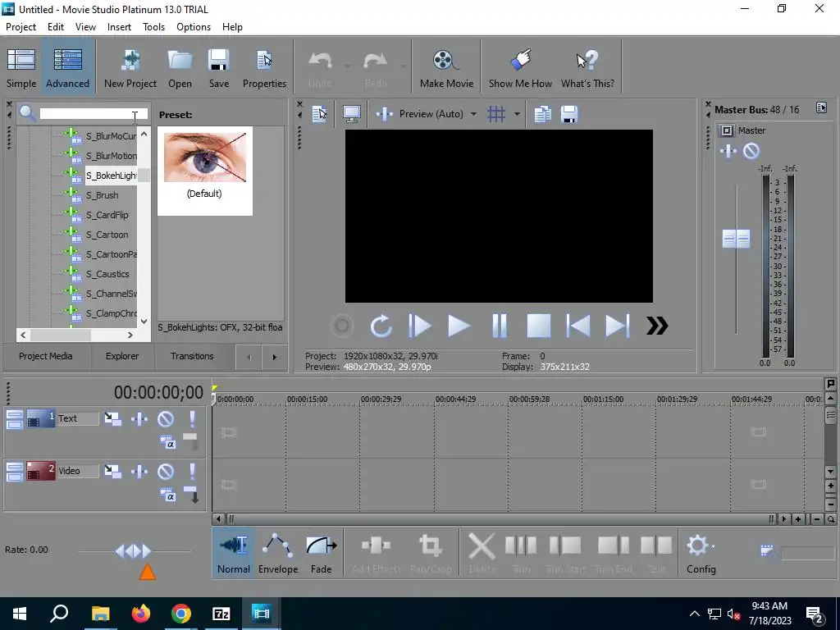Open overlays grid dropdown arrow

pyautogui.click(x=517, y=113)
